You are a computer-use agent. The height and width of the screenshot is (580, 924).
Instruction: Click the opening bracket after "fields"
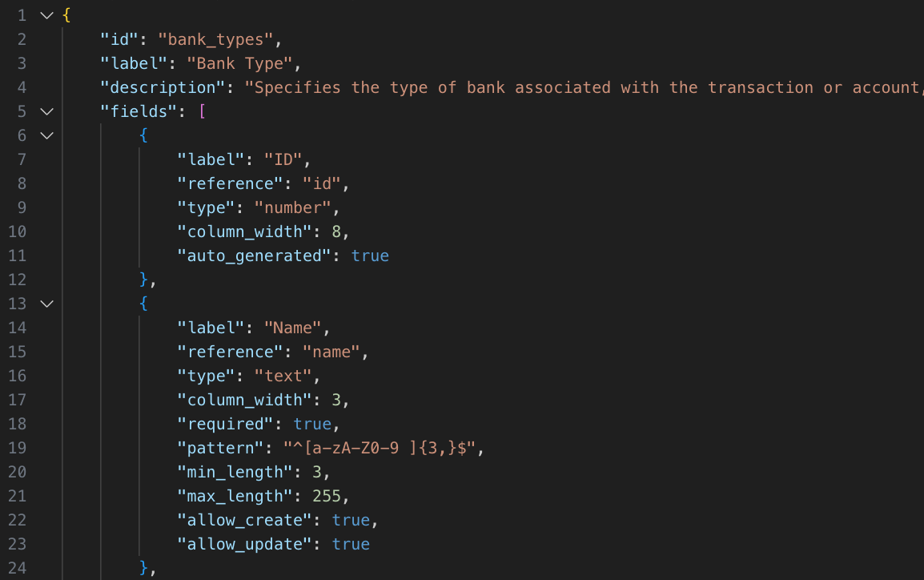[202, 111]
